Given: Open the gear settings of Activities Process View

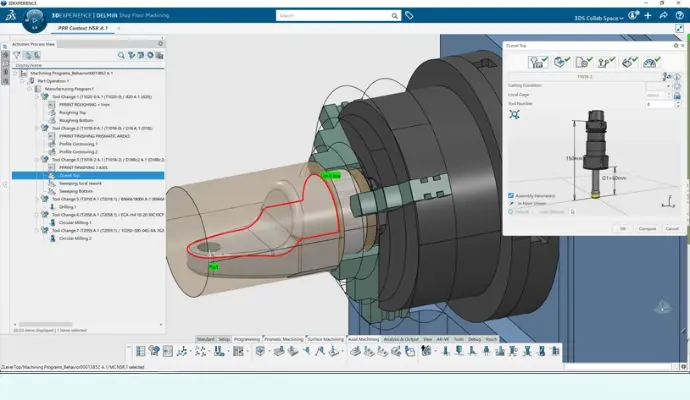Looking at the screenshot, I should point(161,44).
